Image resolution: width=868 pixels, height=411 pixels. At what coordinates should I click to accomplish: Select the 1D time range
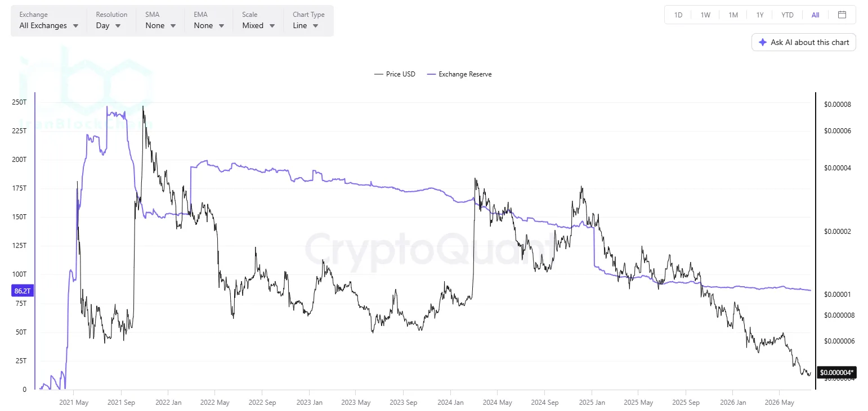678,15
